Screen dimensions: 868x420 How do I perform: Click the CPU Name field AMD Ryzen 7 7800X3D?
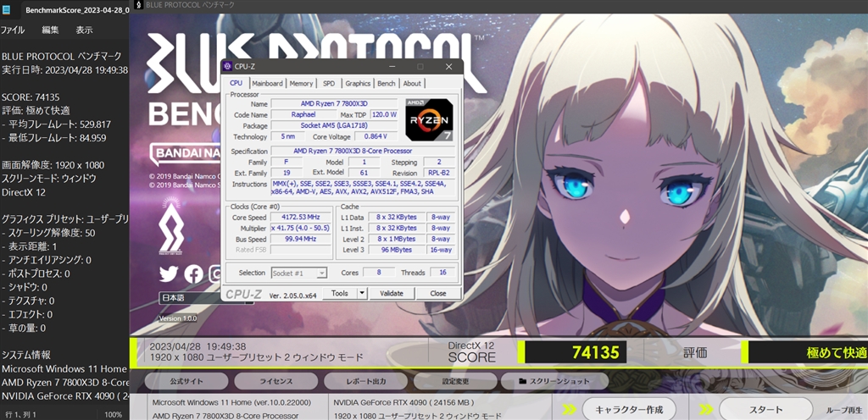[334, 104]
